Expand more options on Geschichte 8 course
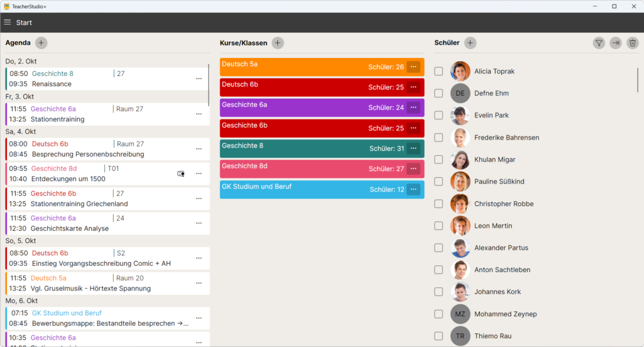This screenshot has height=347, width=644. [413, 148]
